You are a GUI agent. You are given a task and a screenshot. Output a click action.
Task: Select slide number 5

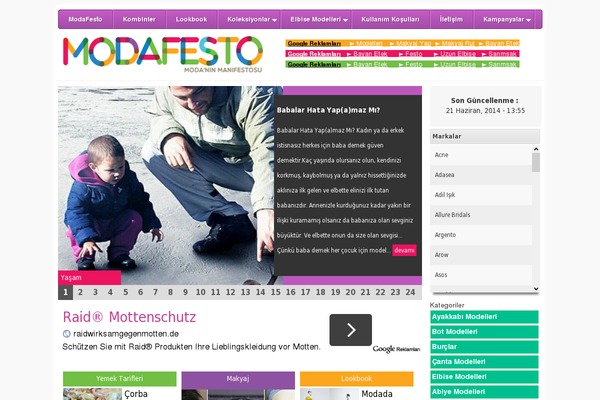tap(126, 292)
